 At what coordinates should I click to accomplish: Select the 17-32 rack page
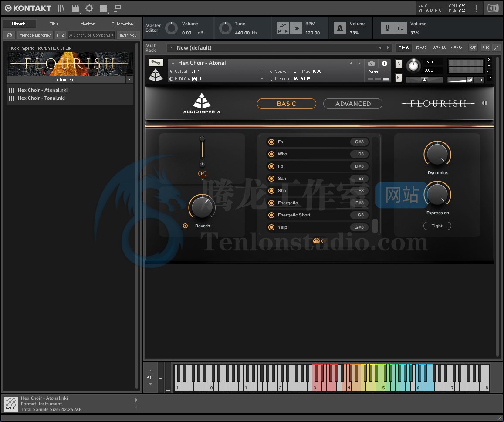(421, 47)
